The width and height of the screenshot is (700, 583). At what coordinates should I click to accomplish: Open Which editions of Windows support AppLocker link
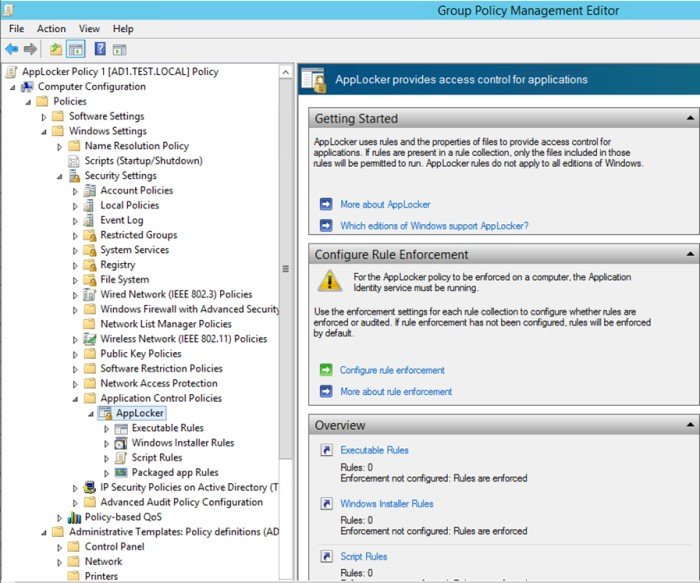(434, 226)
